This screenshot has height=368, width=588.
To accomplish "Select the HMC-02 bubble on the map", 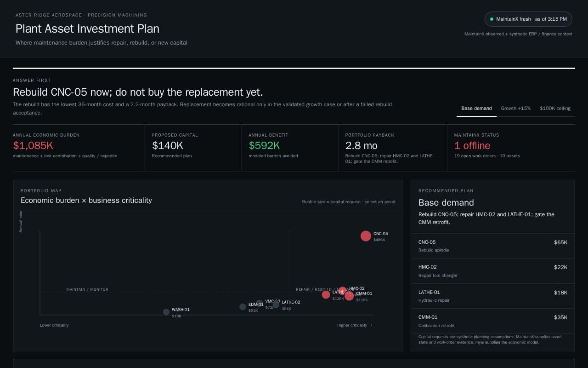I will pos(342,291).
